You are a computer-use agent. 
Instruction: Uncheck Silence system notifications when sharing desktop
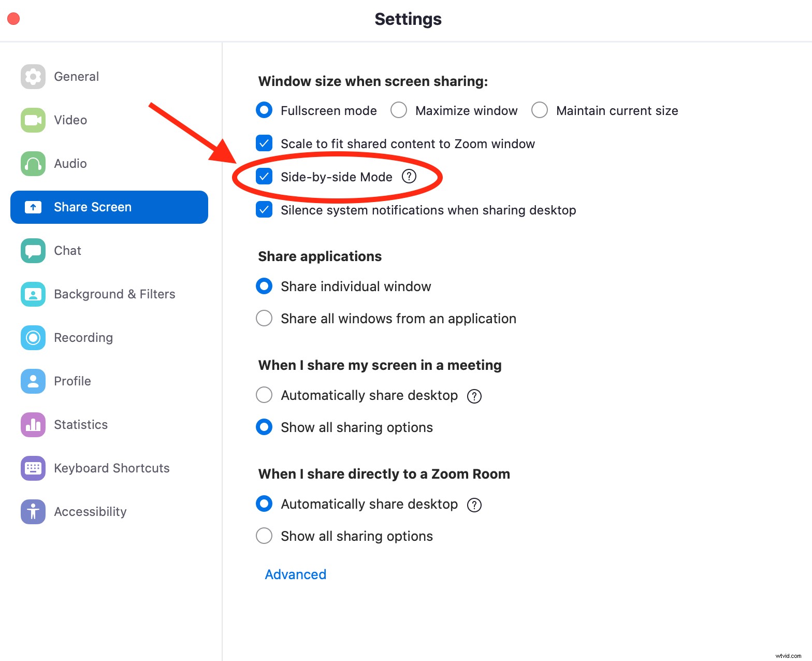(264, 210)
